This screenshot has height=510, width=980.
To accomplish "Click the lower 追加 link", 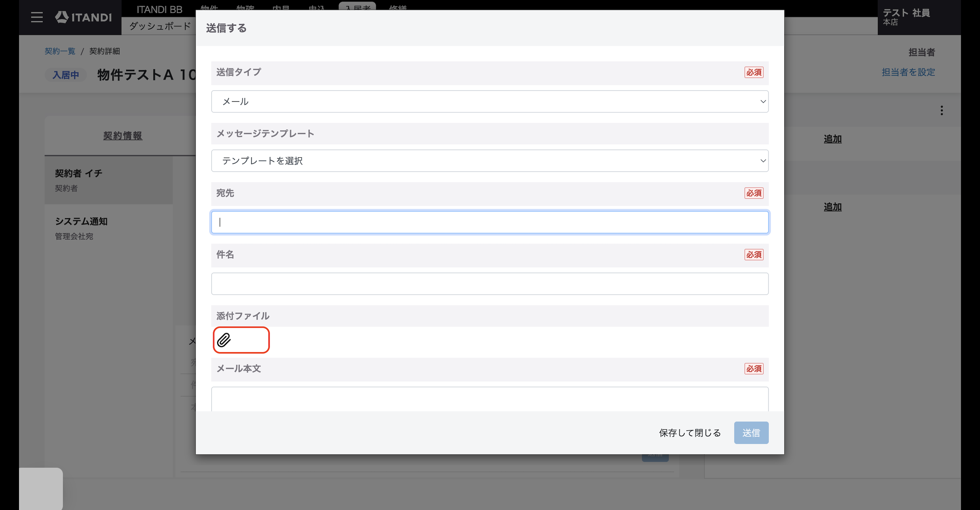I will (x=832, y=207).
